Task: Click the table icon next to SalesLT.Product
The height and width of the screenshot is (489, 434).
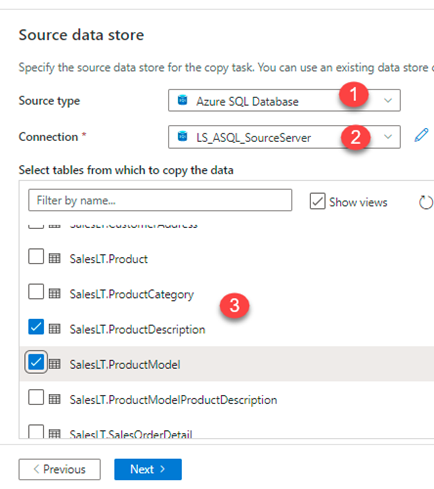Action: (55, 258)
